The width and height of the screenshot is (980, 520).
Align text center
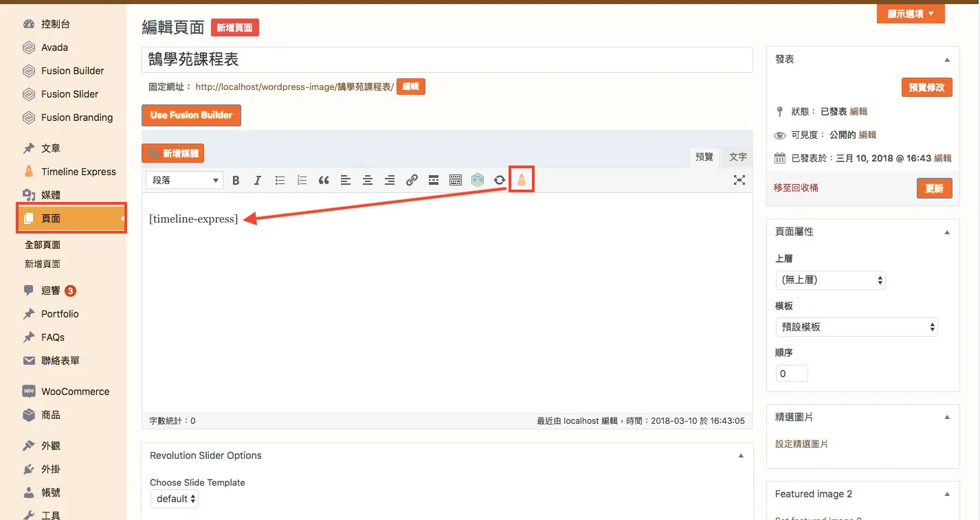pos(368,181)
